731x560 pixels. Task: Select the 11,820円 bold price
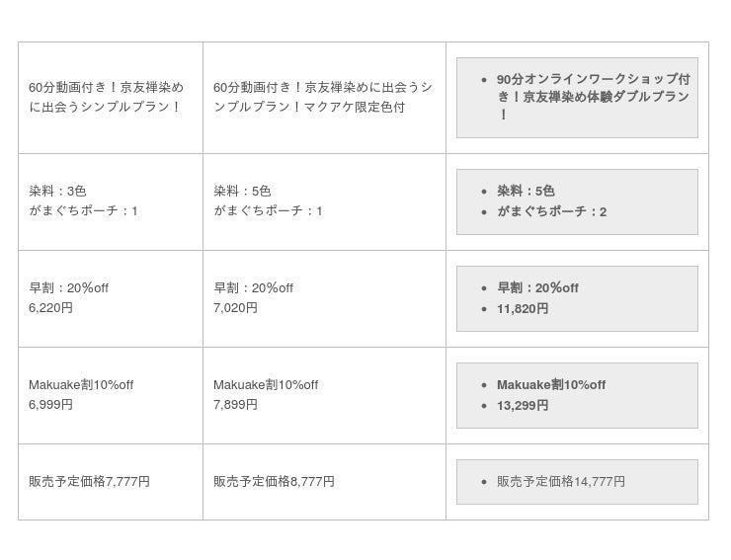[x=523, y=308]
